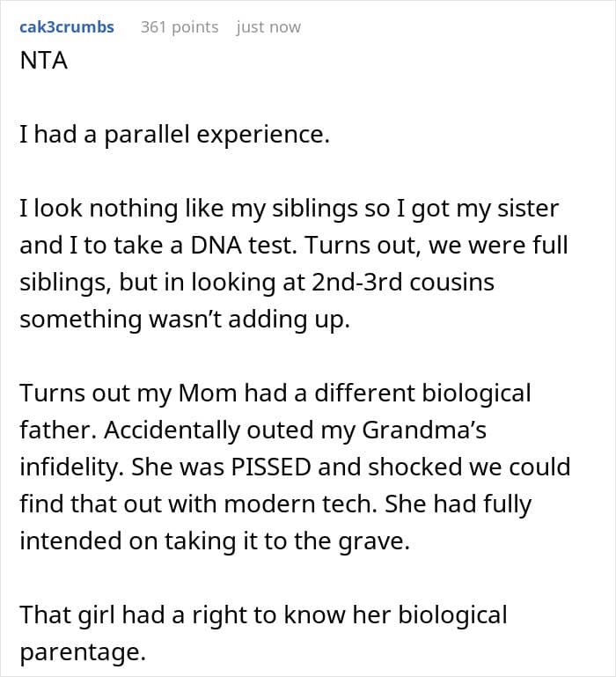Click the line "intended on taking it to the grave."
The image size is (616, 677).
pyautogui.click(x=215, y=541)
